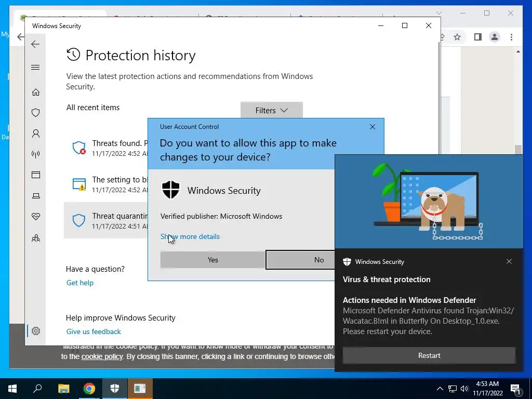Open Chrome from the taskbar
Viewport: 532px width, 399px height.
click(89, 389)
